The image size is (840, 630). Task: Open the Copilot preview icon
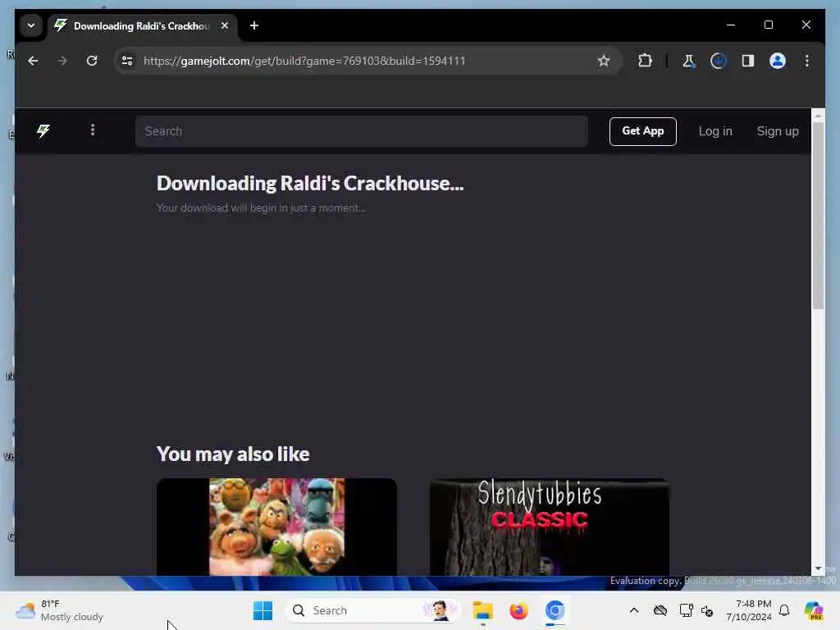pyautogui.click(x=814, y=610)
